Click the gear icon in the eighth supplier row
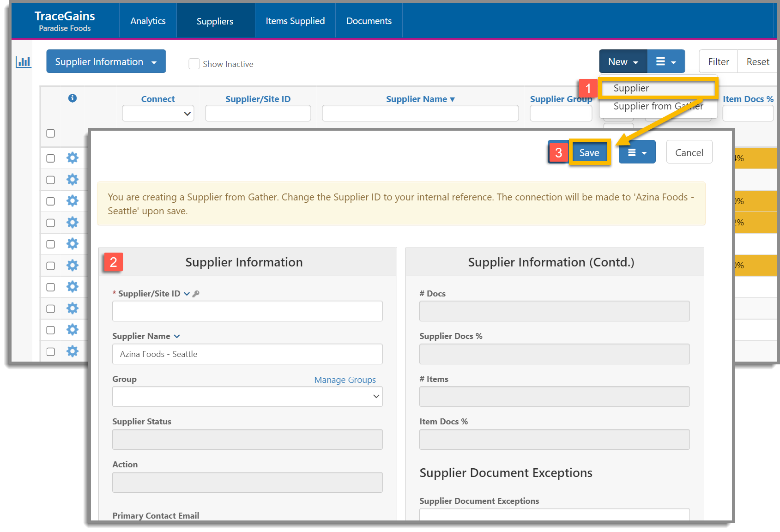Viewport: 780px width, 532px height. 73,308
